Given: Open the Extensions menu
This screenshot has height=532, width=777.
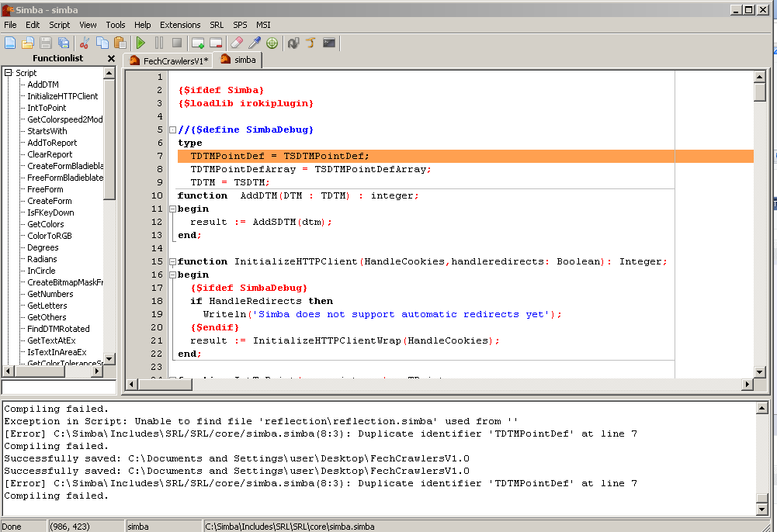Looking at the screenshot, I should (x=180, y=25).
